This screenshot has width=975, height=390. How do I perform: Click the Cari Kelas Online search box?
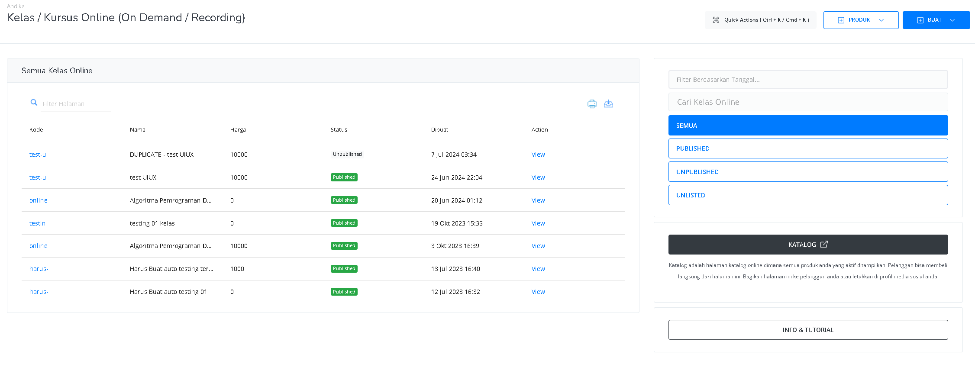point(808,102)
